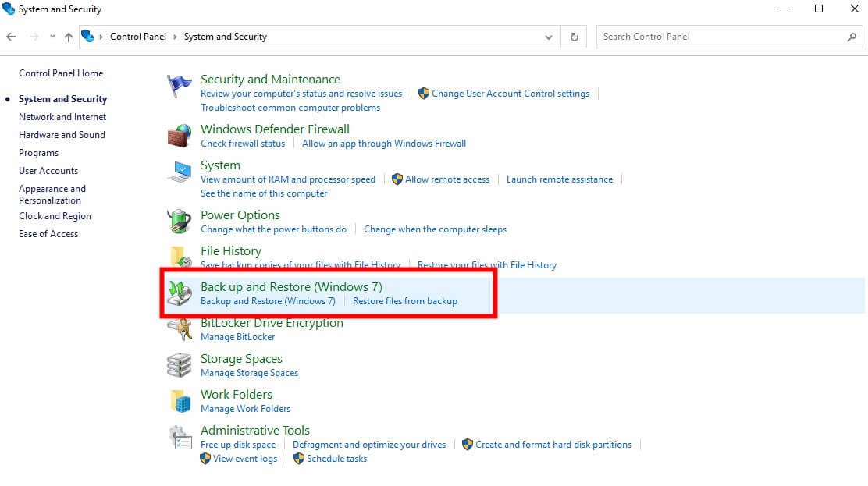The image size is (868, 486).
Task: Open the BitLocker Drive Encryption key icon
Action: 180,329
